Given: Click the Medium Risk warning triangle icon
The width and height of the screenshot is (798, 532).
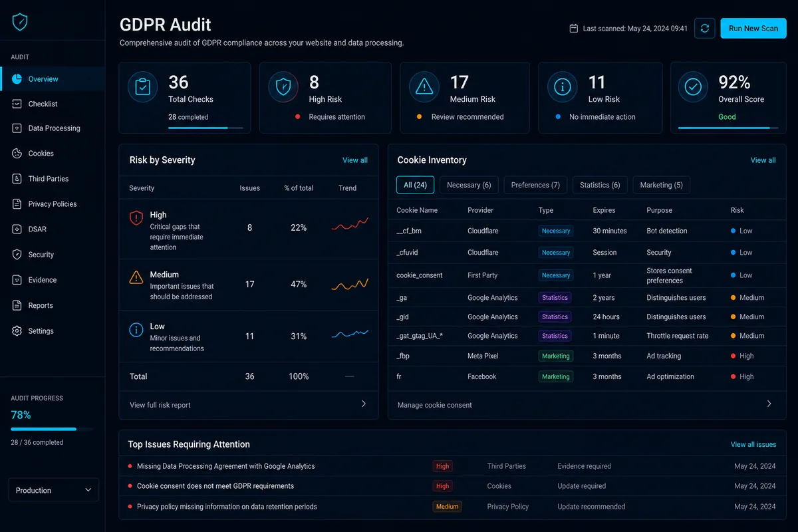Looking at the screenshot, I should 424,87.
